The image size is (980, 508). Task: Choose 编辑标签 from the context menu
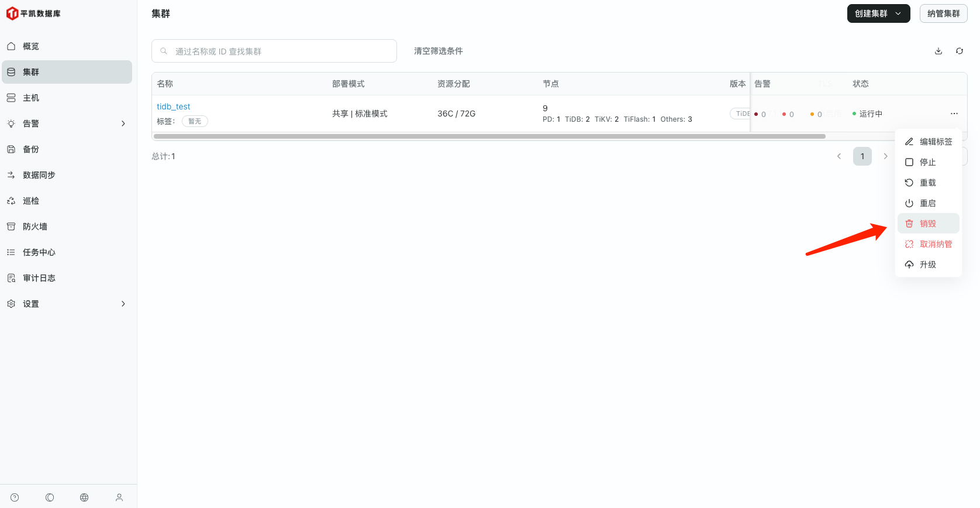[929, 142]
